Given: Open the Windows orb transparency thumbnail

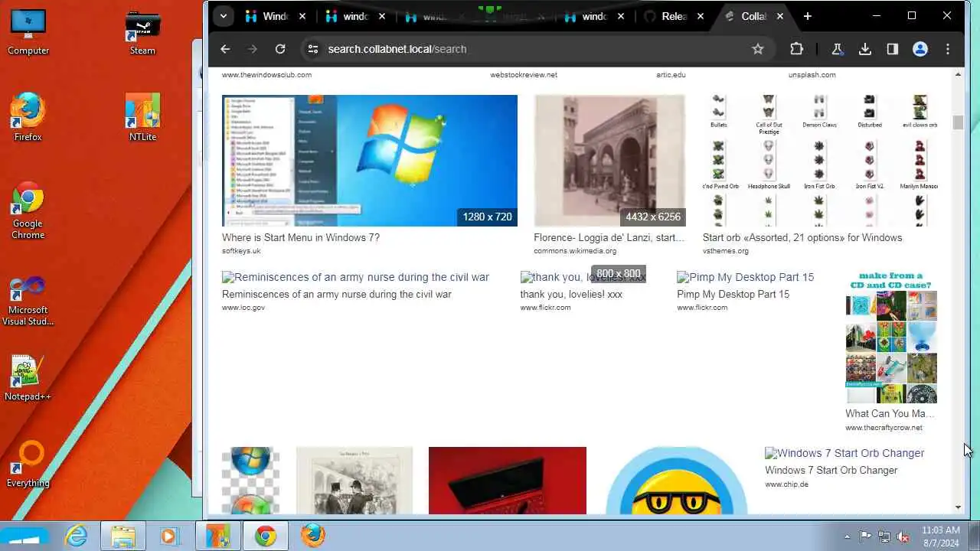Looking at the screenshot, I should [x=250, y=481].
